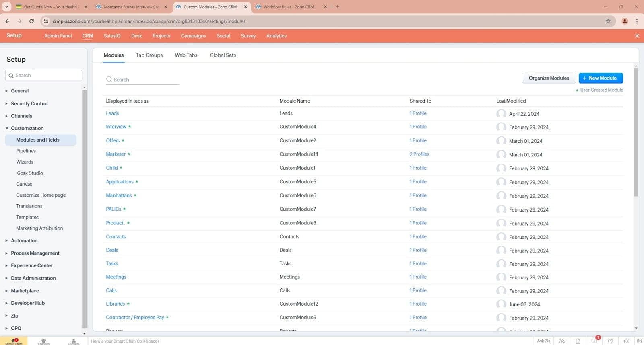Click the Zia handwriting icon next to Ask Zia
Screen dimensions: 644x345
click(x=562, y=341)
